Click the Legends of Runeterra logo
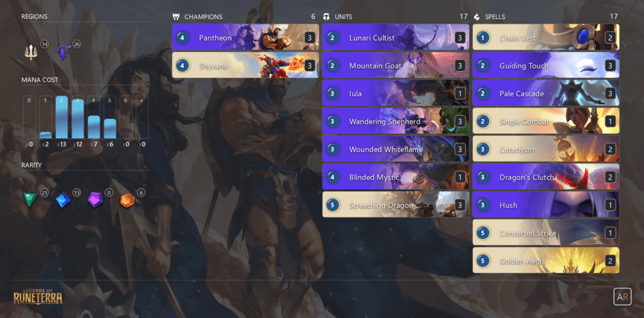Screen dimensions: 644x318 click(38, 295)
